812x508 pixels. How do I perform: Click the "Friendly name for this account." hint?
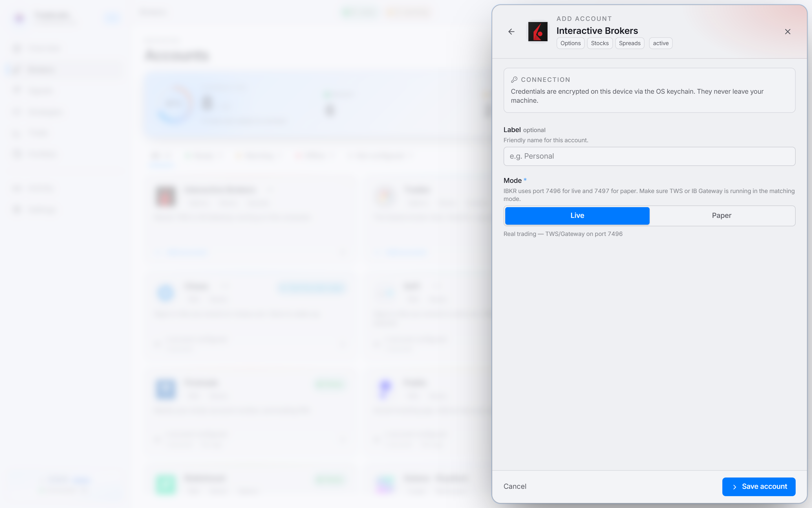coord(546,140)
